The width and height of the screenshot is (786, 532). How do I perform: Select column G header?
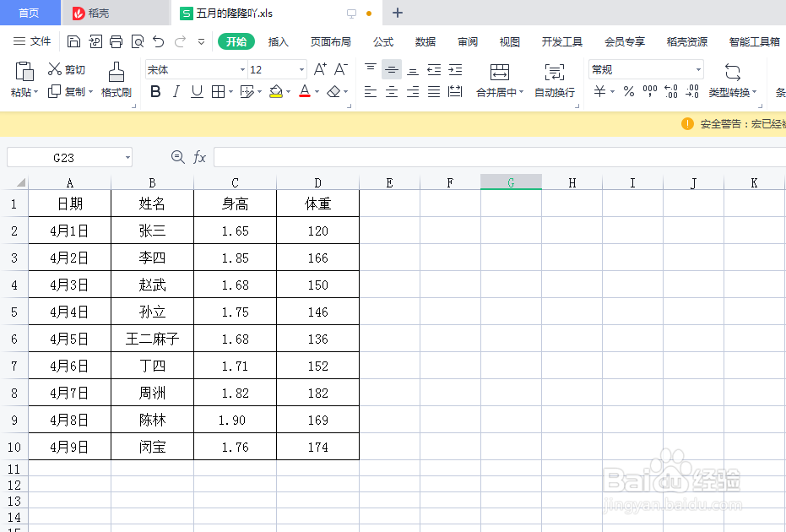tap(511, 182)
